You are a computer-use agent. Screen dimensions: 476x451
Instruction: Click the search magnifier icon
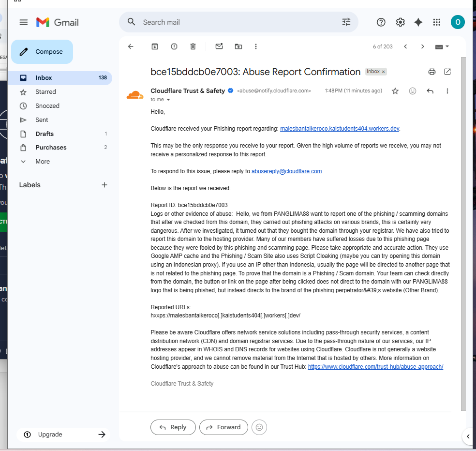[131, 22]
